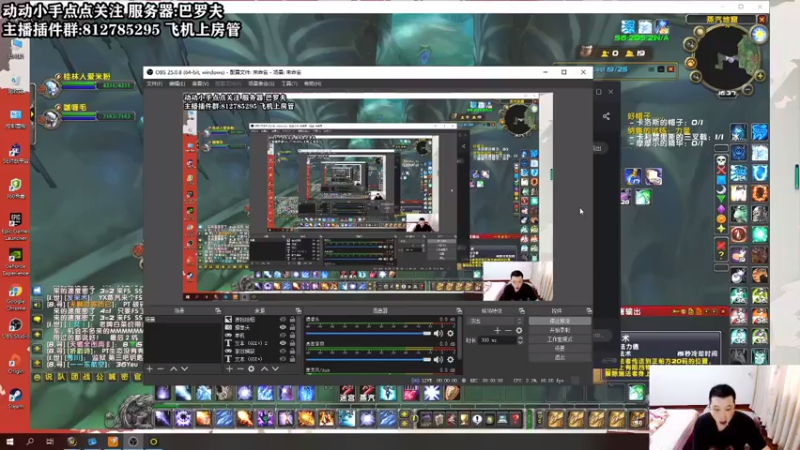Image resolution: width=800 pixels, height=450 pixels.
Task: Open transition properties gear icon
Action: [x=519, y=331]
